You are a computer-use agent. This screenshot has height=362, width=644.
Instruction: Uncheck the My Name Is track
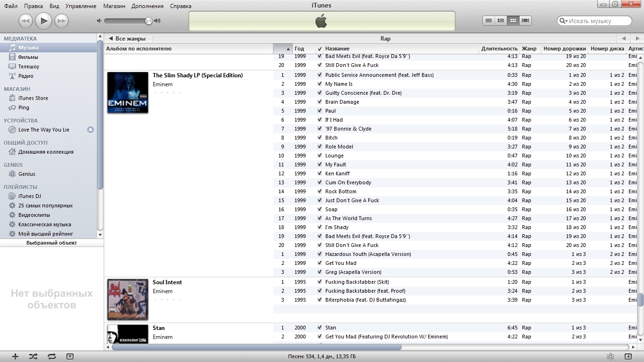click(x=320, y=84)
